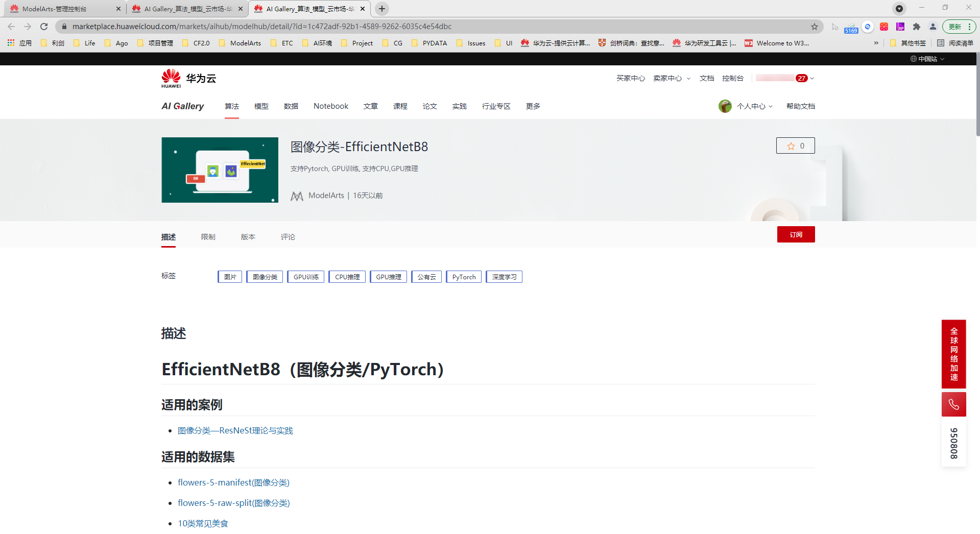Open the flowers-5-manifest dataset link
The width and height of the screenshot is (980, 534).
pyautogui.click(x=233, y=482)
